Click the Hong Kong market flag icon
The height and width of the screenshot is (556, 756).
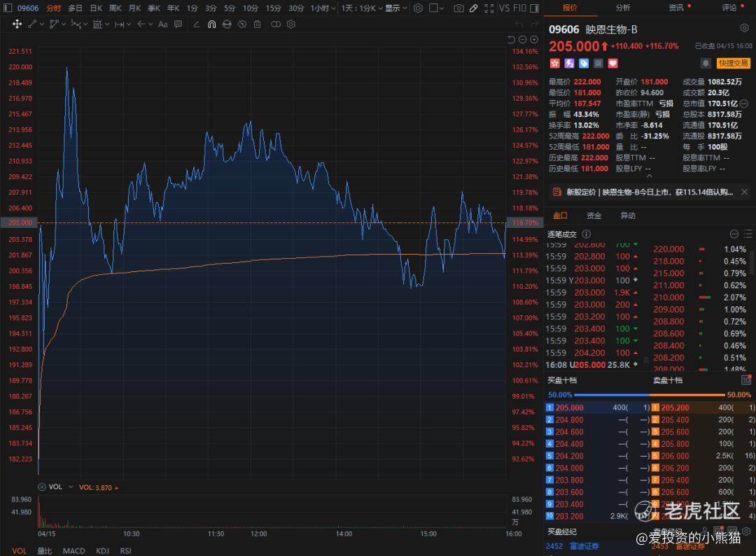[554, 64]
